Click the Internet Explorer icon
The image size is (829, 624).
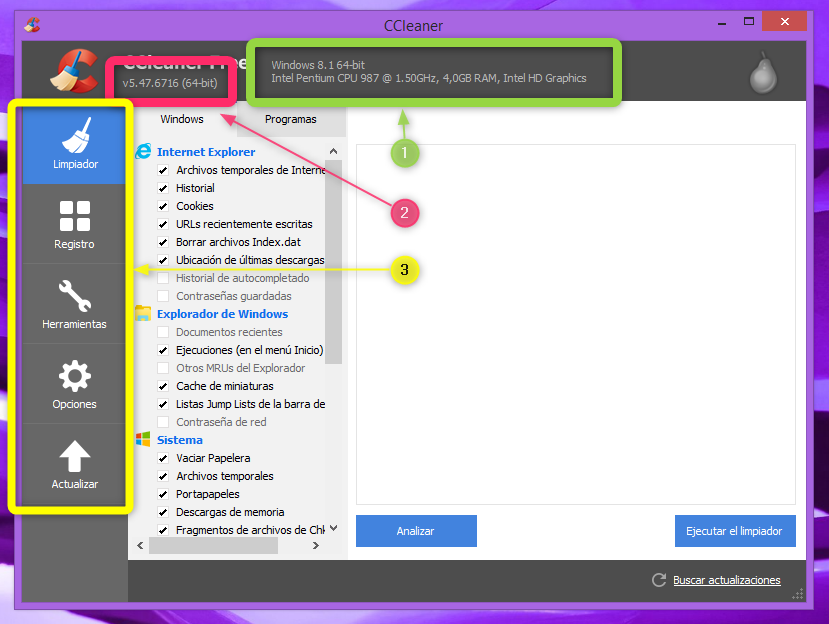coord(143,151)
